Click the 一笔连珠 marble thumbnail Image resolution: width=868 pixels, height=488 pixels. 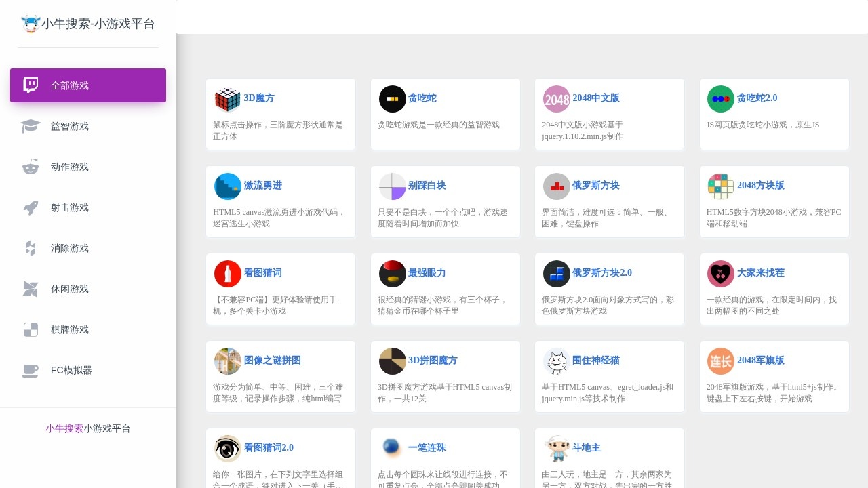392,448
